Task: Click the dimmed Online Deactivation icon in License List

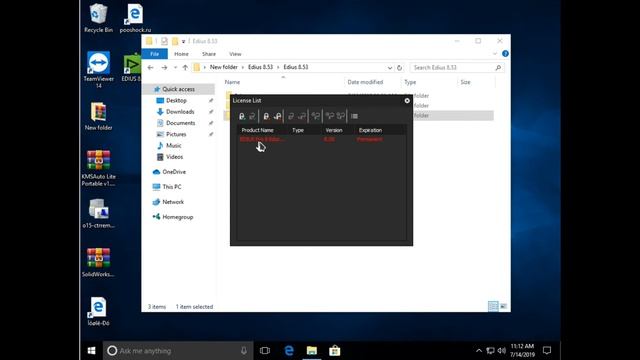Action: pyautogui.click(x=252, y=116)
